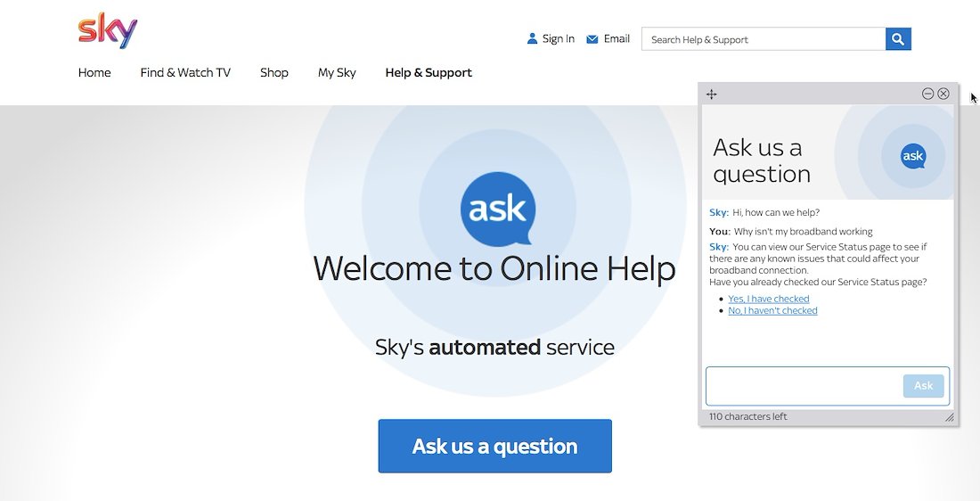Screen dimensions: 980x501
Task: Click the chat widget move handle icon
Action: click(x=711, y=94)
